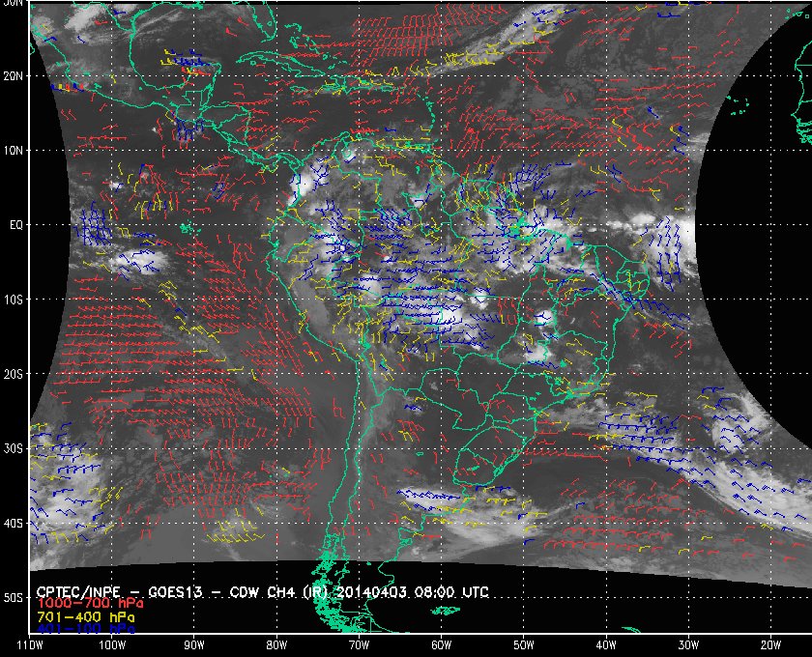Select the 50W longitude label
Viewport: 812px width, 657px height.
[x=524, y=645]
